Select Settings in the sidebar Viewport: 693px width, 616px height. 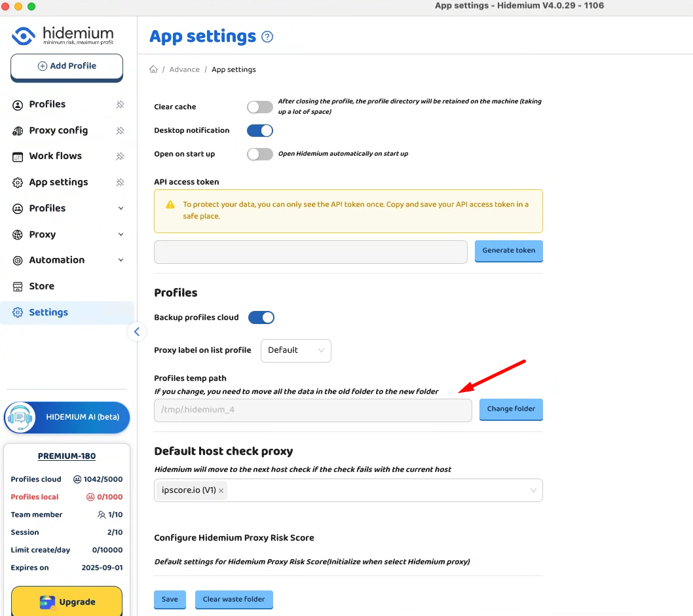point(48,312)
